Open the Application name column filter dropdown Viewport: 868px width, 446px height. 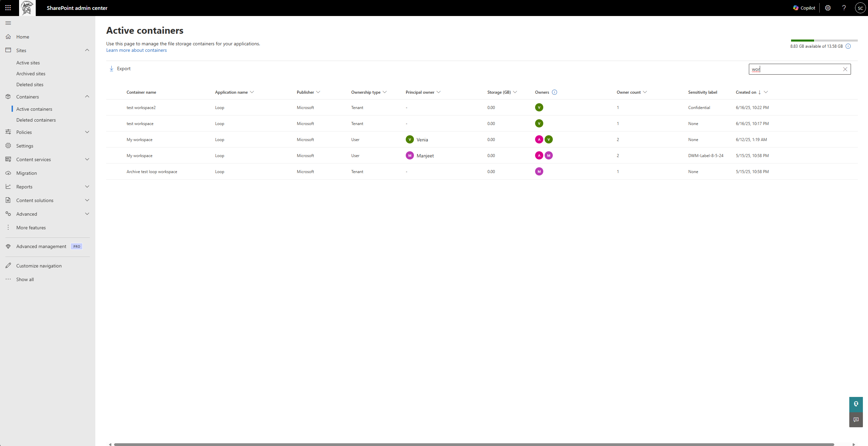(252, 92)
